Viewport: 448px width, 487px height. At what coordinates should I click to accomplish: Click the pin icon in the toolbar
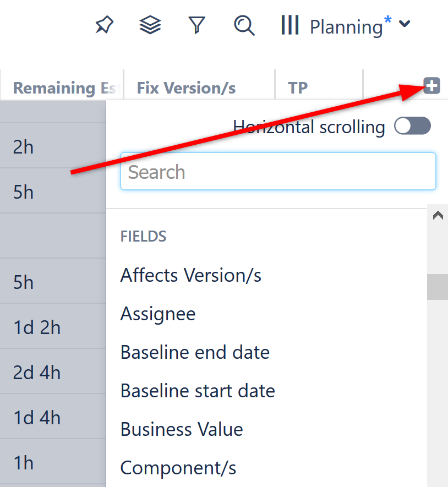[104, 25]
